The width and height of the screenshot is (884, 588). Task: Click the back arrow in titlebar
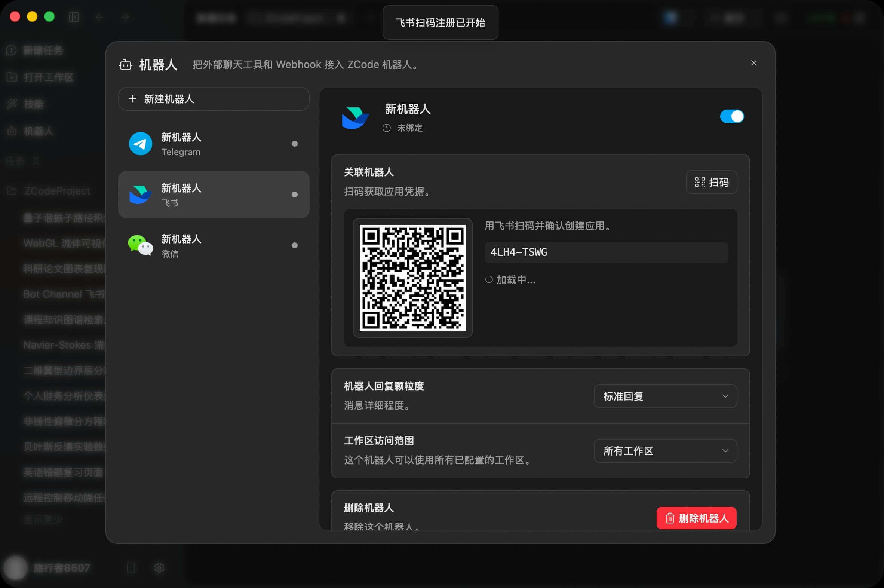pos(99,17)
